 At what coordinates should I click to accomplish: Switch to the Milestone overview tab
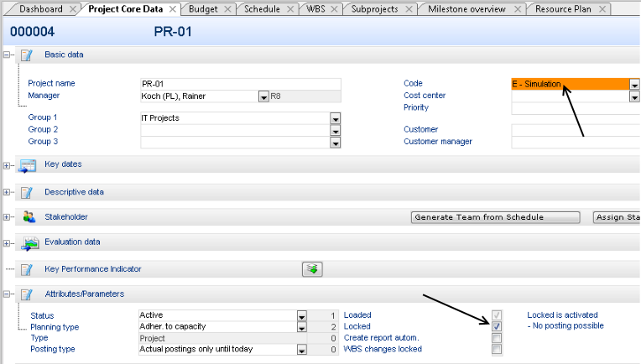[466, 9]
